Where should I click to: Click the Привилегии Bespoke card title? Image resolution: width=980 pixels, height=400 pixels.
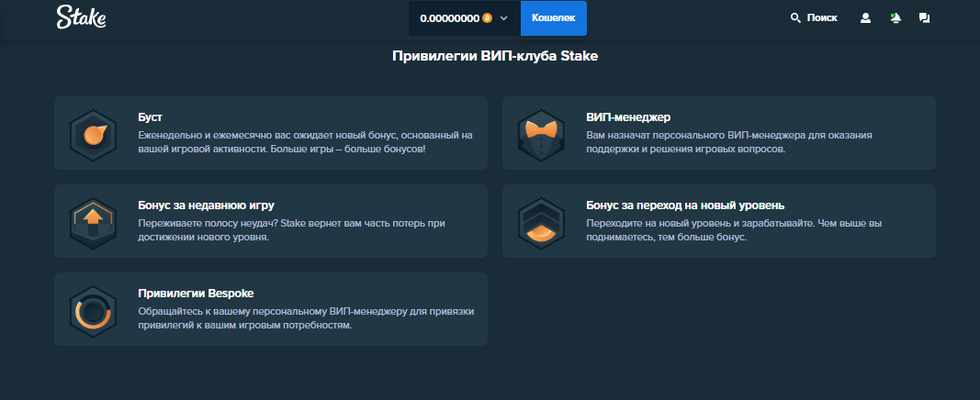pyautogui.click(x=196, y=294)
